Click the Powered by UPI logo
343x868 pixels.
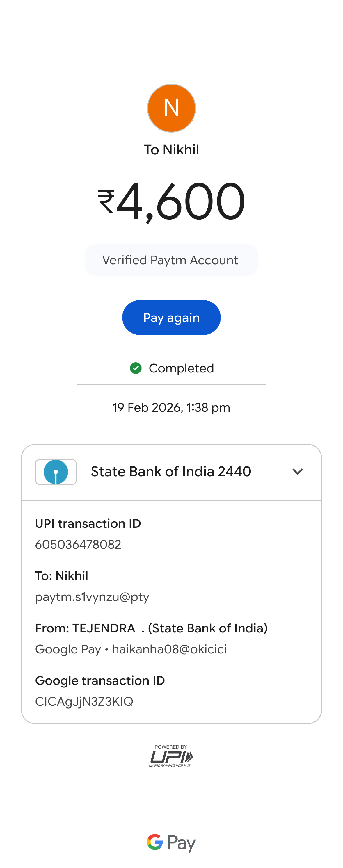[x=171, y=756]
